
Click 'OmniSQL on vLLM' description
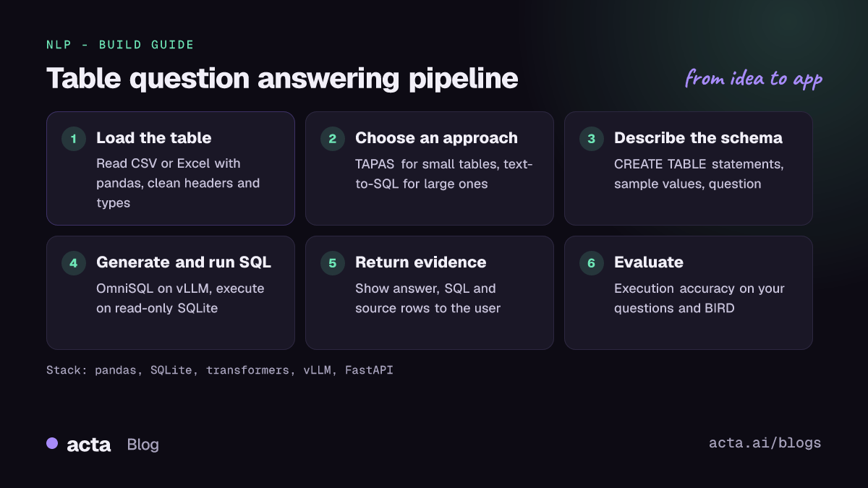(x=180, y=298)
